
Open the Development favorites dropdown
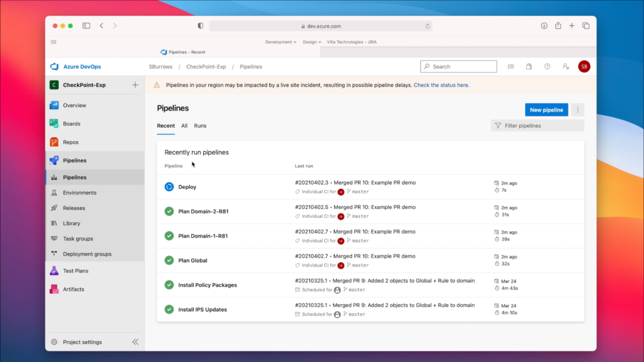pos(280,42)
